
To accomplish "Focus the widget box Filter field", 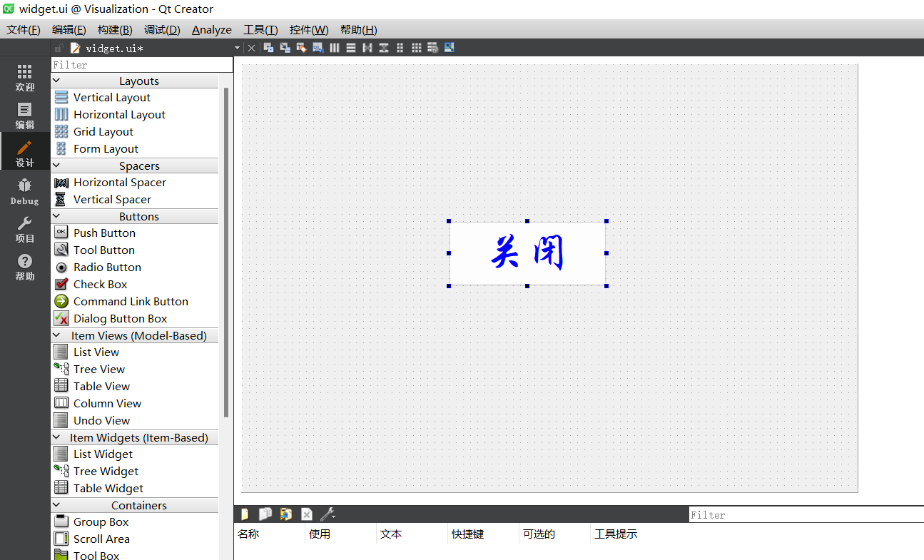I will coord(142,65).
